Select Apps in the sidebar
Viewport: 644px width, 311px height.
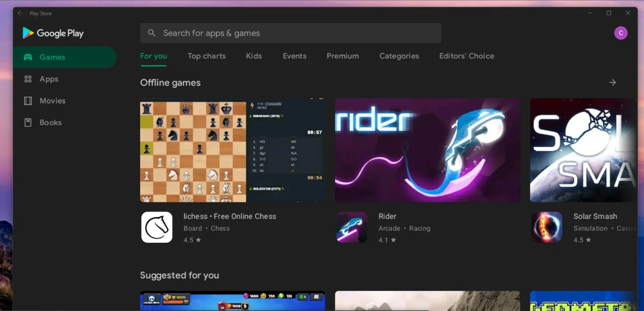pyautogui.click(x=49, y=79)
